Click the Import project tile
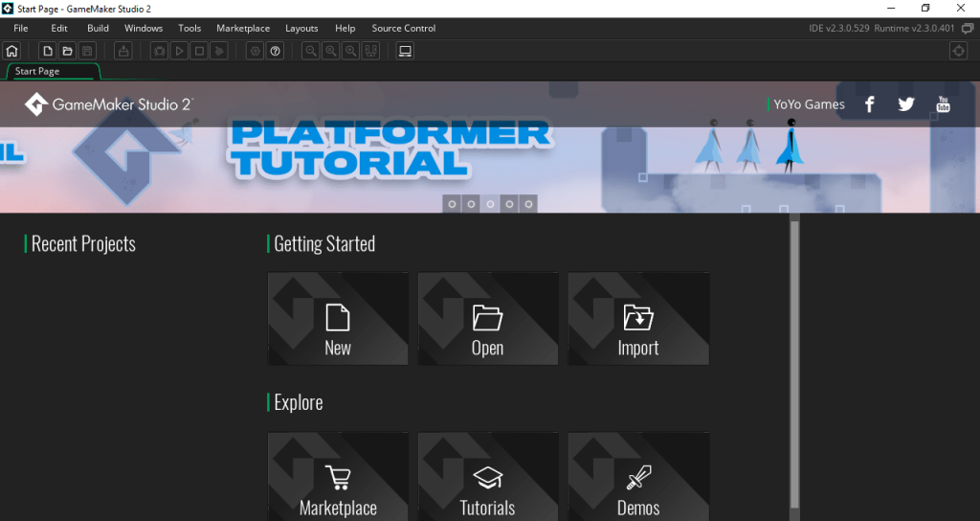The width and height of the screenshot is (980, 521). 638,319
